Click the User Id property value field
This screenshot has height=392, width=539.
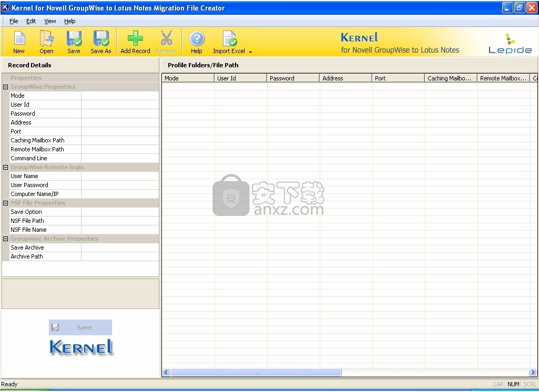click(120, 105)
